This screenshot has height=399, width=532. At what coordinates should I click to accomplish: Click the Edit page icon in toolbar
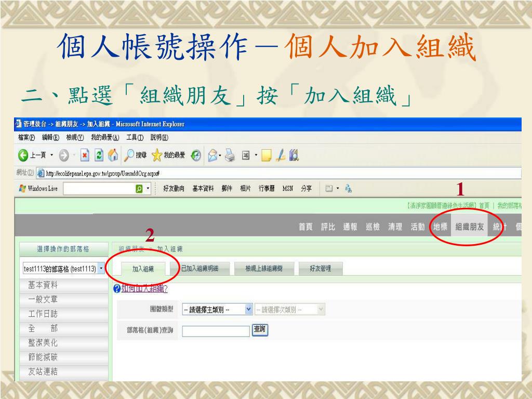pos(246,155)
